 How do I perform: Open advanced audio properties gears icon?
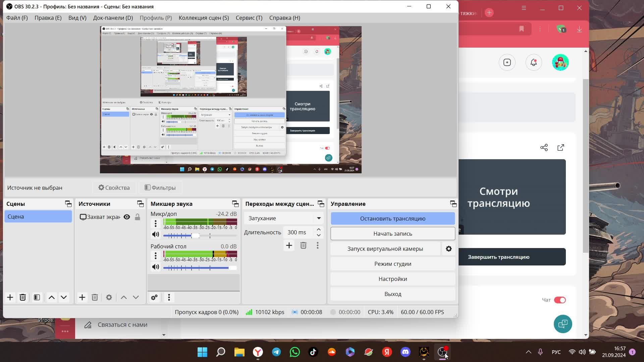coord(154,297)
